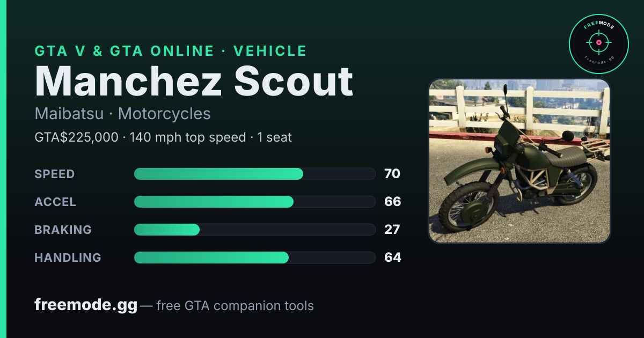Viewport: 644px width, 338px height.
Task: Click the Manchez Scout title heading
Action: pyautogui.click(x=194, y=82)
